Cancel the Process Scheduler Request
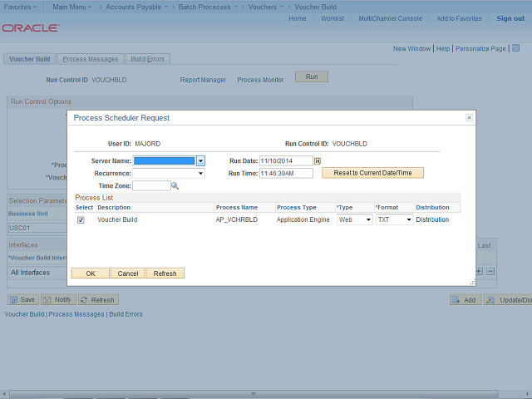This screenshot has width=532, height=399. [x=127, y=273]
